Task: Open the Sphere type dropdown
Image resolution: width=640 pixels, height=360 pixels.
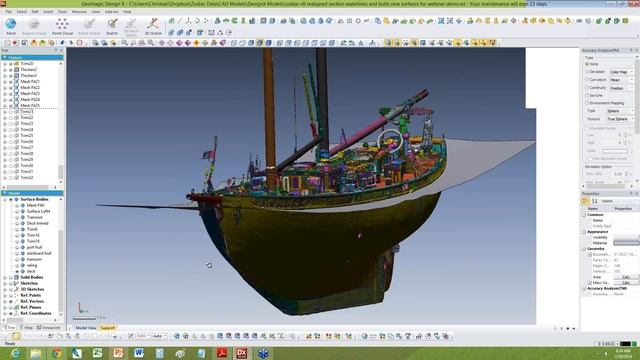Action: pyautogui.click(x=620, y=111)
